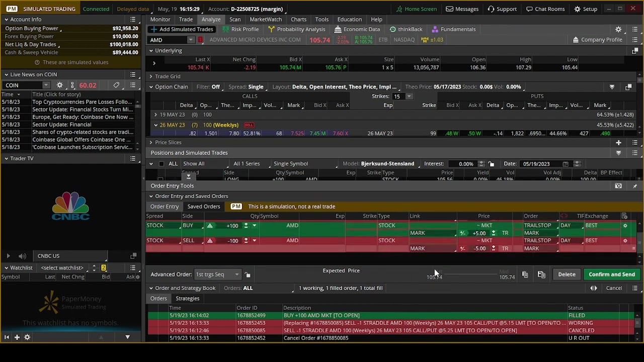Open Risk Profile tool
The image size is (644, 362).
[x=240, y=29]
